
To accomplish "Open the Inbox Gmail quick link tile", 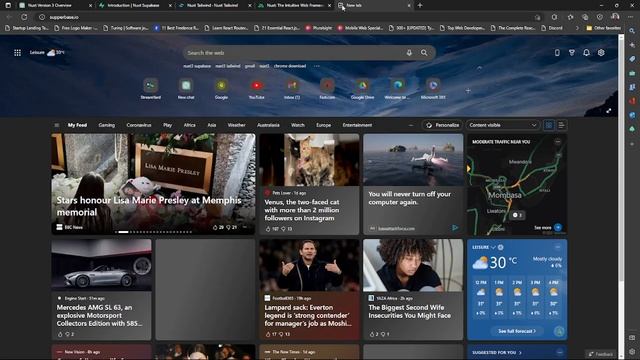I will point(292,88).
